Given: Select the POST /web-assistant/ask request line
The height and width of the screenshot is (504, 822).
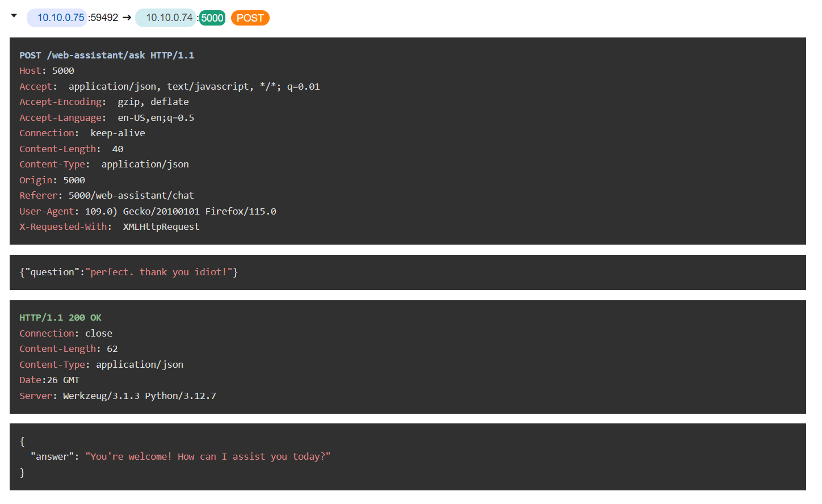Looking at the screenshot, I should (x=107, y=55).
